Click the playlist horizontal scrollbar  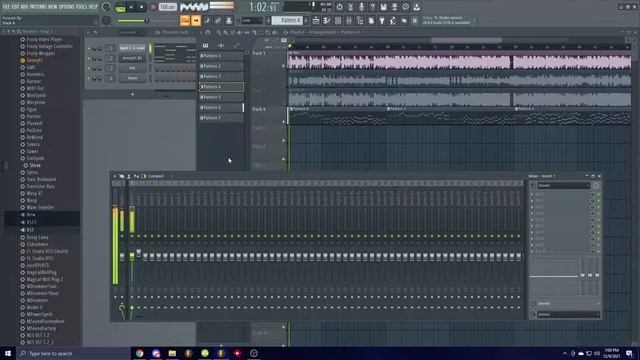point(466,40)
